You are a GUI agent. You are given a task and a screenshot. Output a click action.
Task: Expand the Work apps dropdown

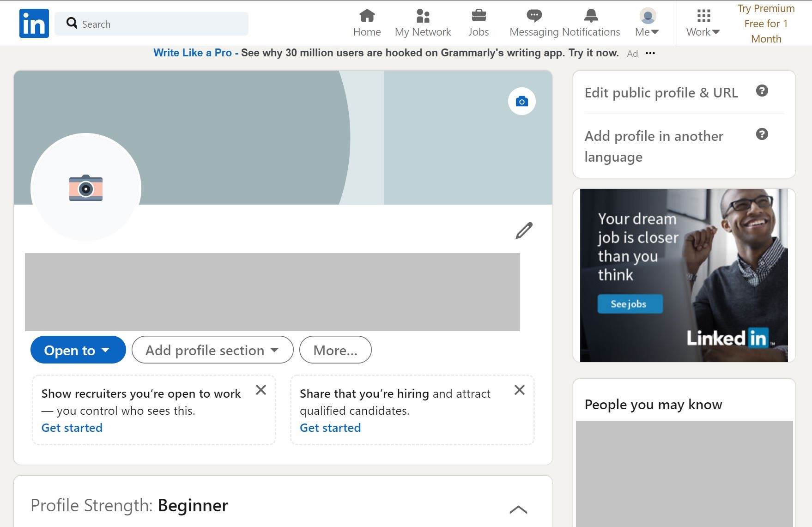[703, 23]
